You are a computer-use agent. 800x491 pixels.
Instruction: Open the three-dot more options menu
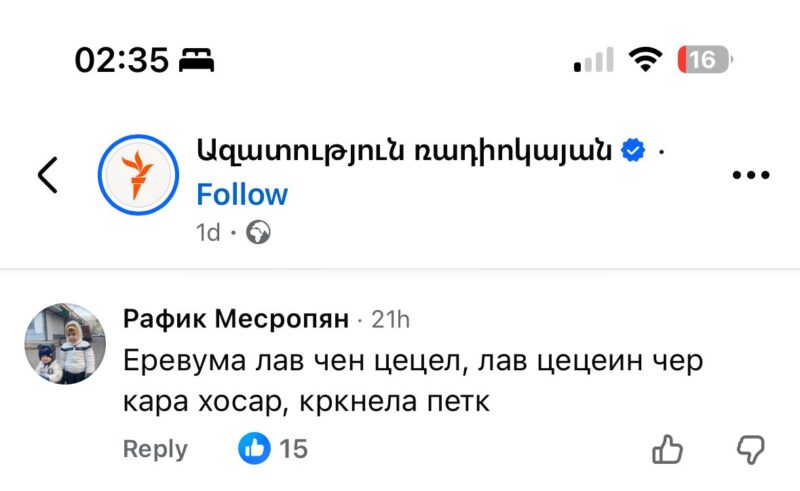click(750, 174)
